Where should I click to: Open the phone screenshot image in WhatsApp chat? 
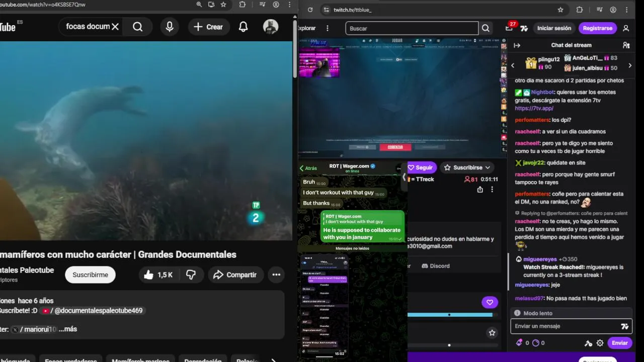(x=324, y=306)
